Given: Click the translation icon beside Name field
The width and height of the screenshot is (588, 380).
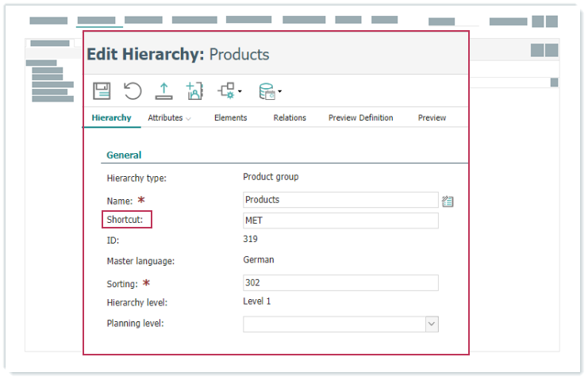Looking at the screenshot, I should click(448, 201).
